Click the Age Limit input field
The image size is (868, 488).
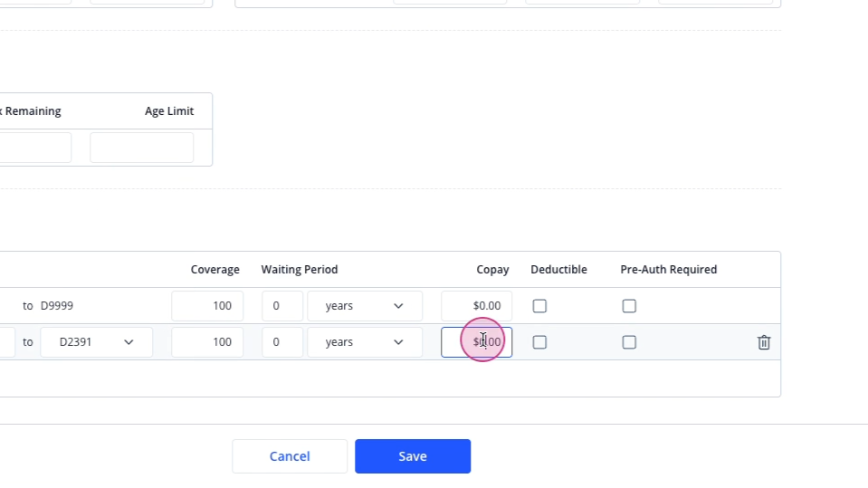point(142,148)
